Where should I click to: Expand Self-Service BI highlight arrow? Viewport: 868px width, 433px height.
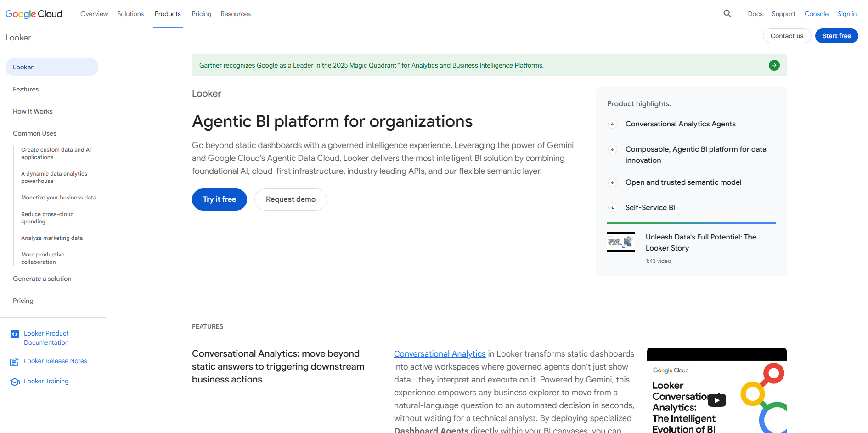pyautogui.click(x=613, y=208)
